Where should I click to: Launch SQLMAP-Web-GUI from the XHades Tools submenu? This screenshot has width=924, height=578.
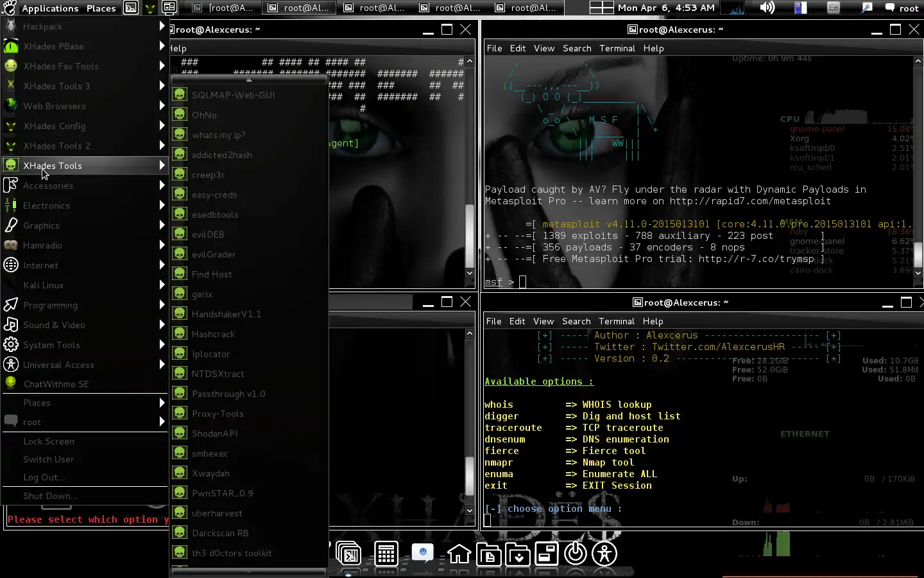tap(249, 94)
